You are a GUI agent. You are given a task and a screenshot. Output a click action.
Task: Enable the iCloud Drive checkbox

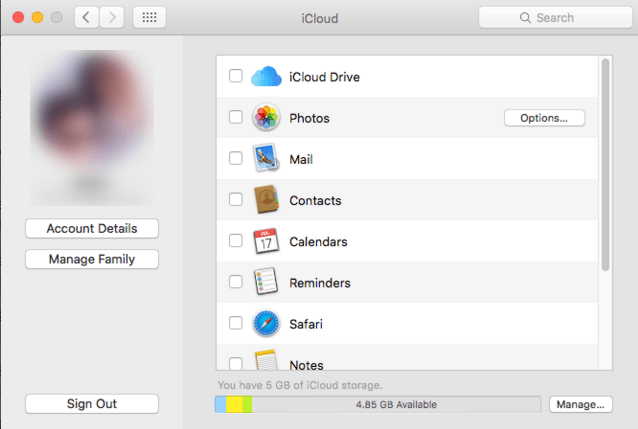236,76
